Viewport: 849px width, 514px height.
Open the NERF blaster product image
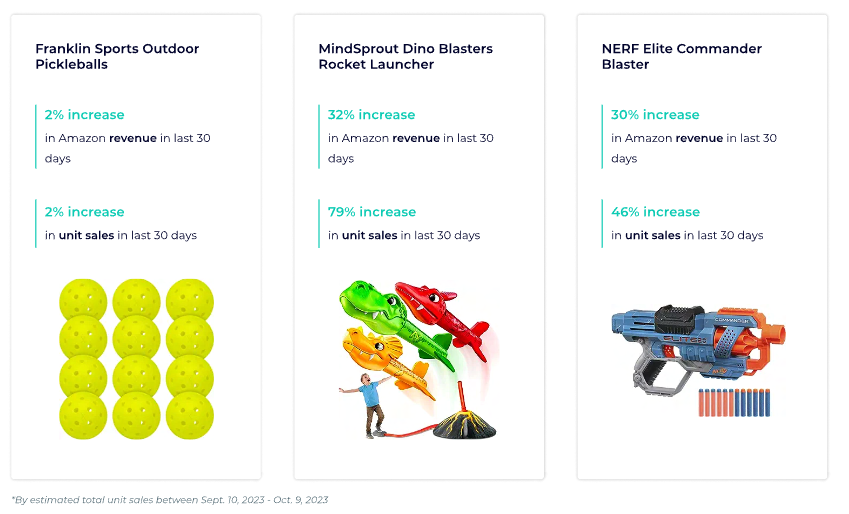coord(698,360)
